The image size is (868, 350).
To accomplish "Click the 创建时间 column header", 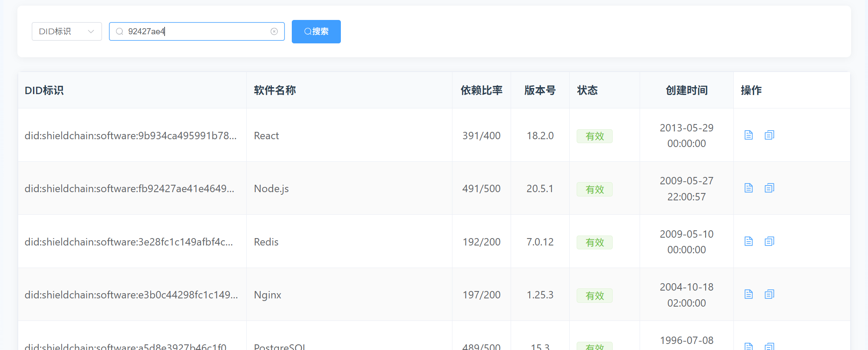I will (x=687, y=90).
